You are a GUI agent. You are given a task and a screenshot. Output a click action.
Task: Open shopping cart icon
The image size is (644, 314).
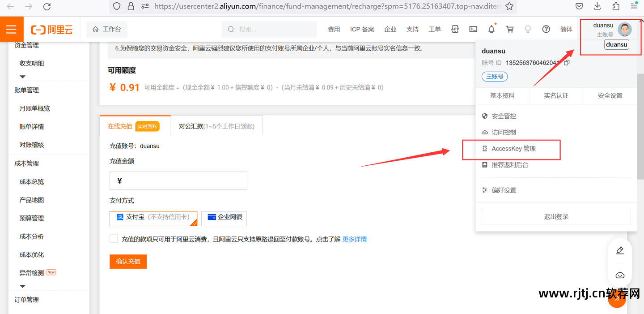point(509,29)
